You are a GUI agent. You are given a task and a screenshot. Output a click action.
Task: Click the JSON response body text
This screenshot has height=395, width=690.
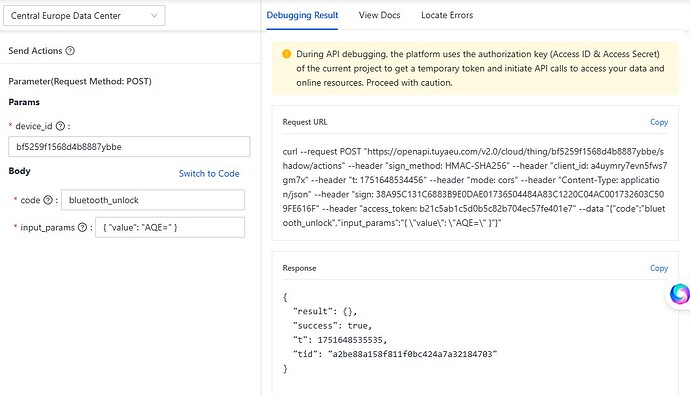(390, 333)
